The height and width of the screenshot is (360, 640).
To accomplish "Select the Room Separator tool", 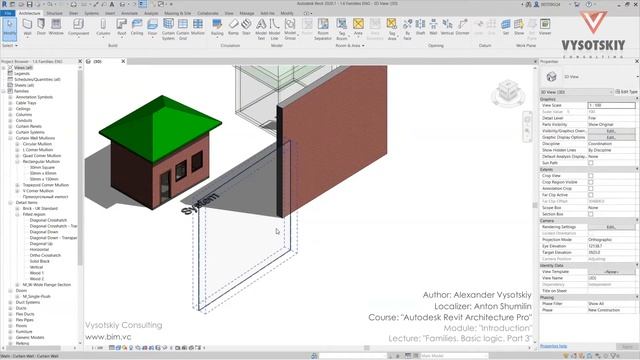I will click(323, 29).
